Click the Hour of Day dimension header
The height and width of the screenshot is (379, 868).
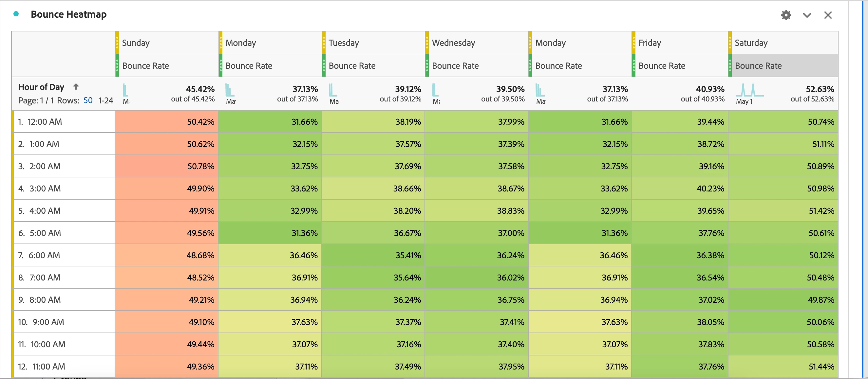click(x=41, y=87)
